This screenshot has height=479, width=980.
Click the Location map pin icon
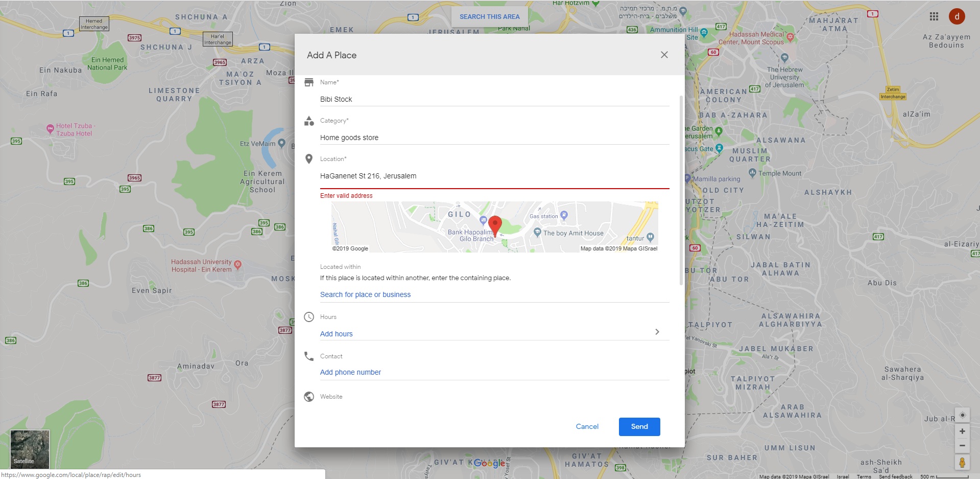(x=309, y=159)
